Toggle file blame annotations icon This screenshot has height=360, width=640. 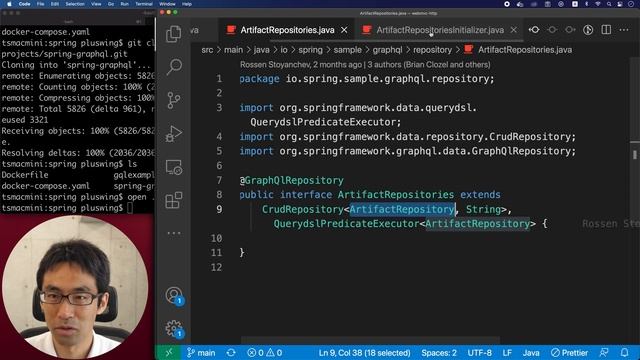click(588, 30)
